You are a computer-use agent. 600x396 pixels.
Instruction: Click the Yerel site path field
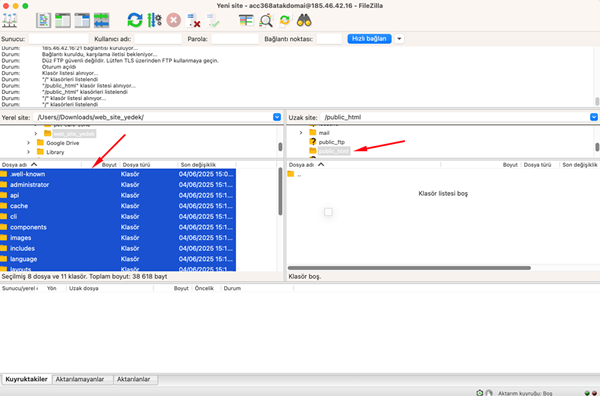pyautogui.click(x=153, y=117)
